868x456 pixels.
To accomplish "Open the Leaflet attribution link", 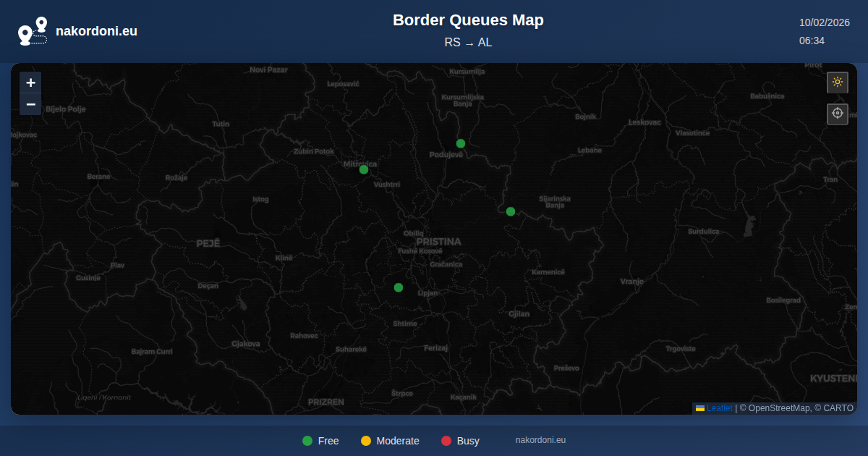I will [719, 408].
